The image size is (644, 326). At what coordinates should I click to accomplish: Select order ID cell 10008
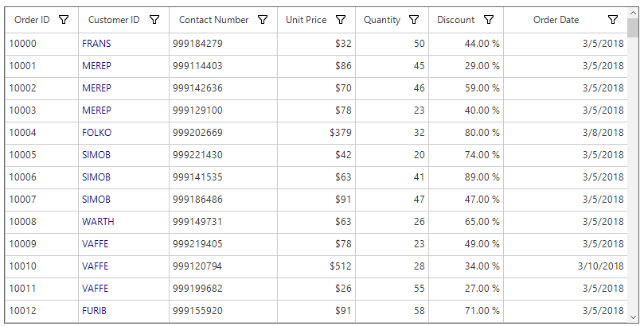pos(41,221)
